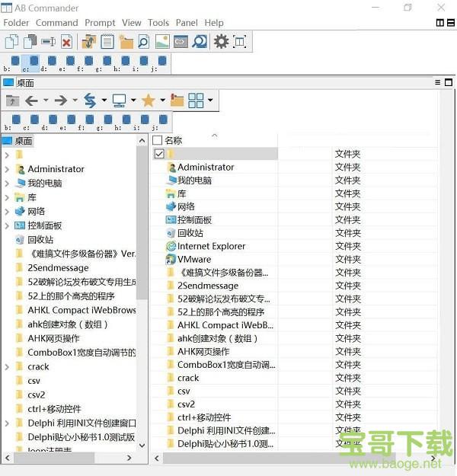This screenshot has height=476, width=457.
Task: Select Internet Explorer in file list
Action: (211, 246)
